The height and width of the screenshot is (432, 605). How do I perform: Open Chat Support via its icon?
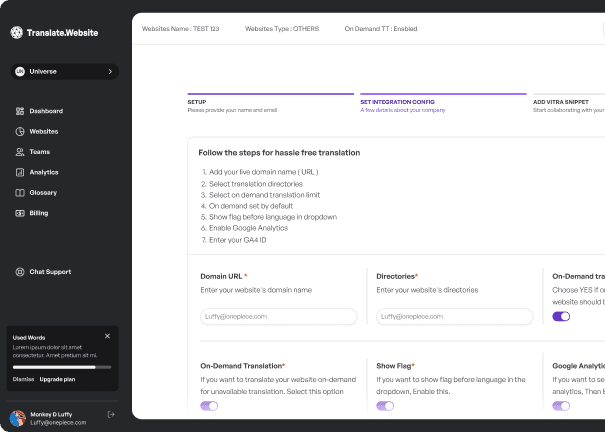20,272
